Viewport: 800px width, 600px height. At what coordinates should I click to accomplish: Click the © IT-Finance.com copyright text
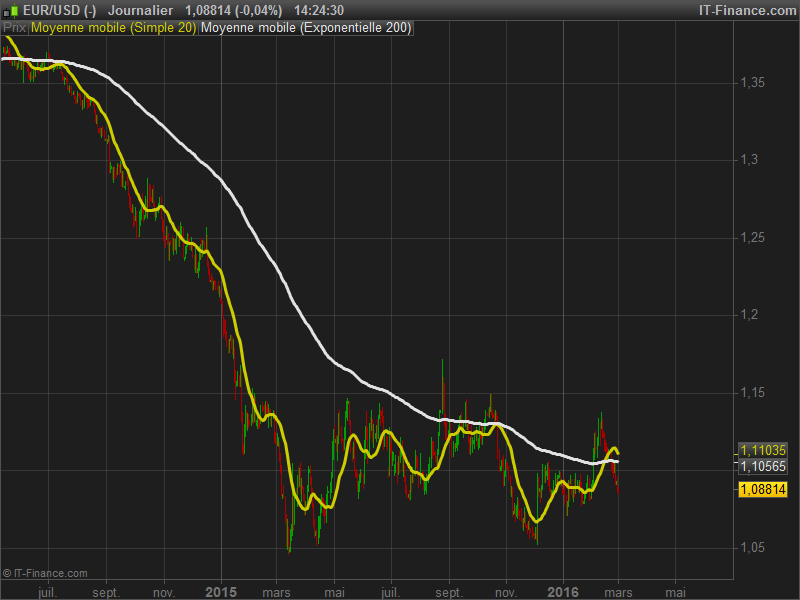pos(45,573)
